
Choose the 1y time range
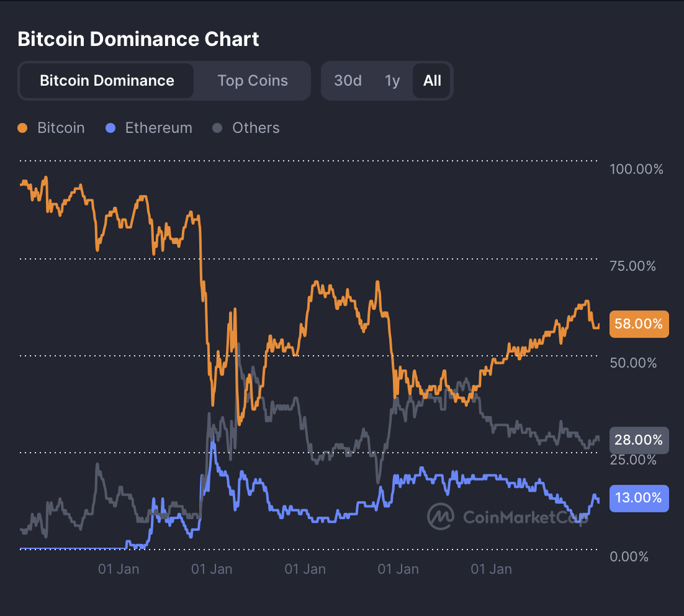coord(392,81)
